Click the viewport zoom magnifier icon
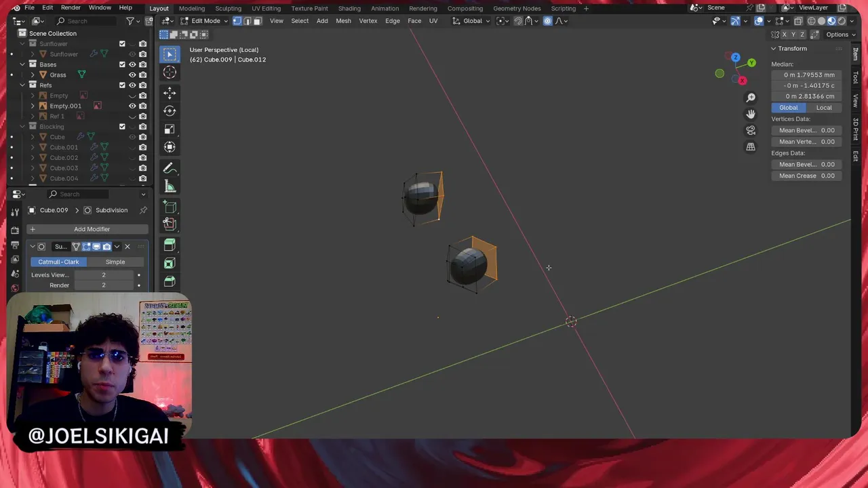Screen dimensions: 868x488 (751, 98)
